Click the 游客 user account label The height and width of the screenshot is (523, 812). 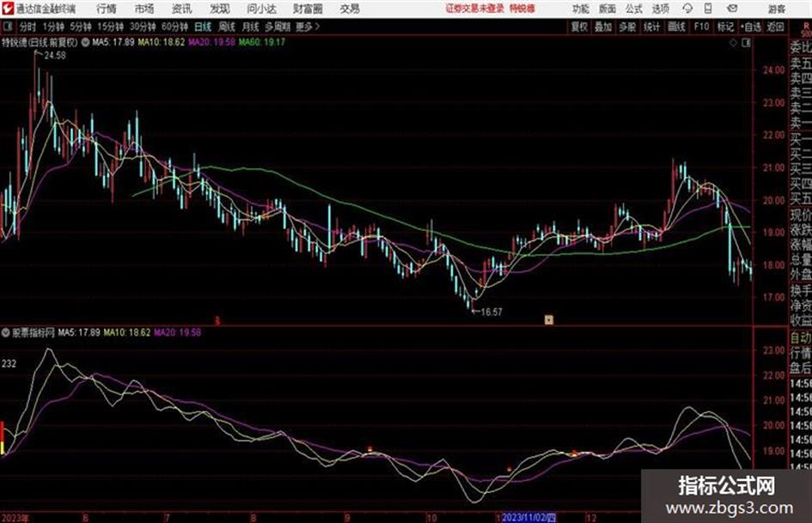tap(776, 9)
